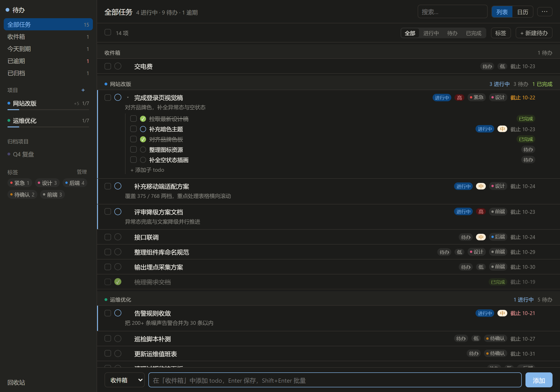Viewport: 560px width, 392px height.
Task: Select checkbox for 输出埋点采集方案
Action: [x=108, y=267]
